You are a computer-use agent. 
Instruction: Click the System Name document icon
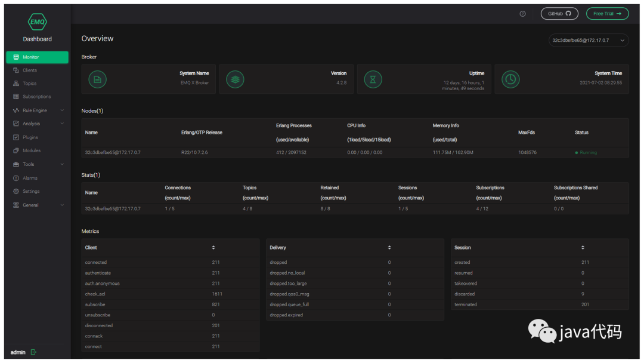(x=97, y=79)
